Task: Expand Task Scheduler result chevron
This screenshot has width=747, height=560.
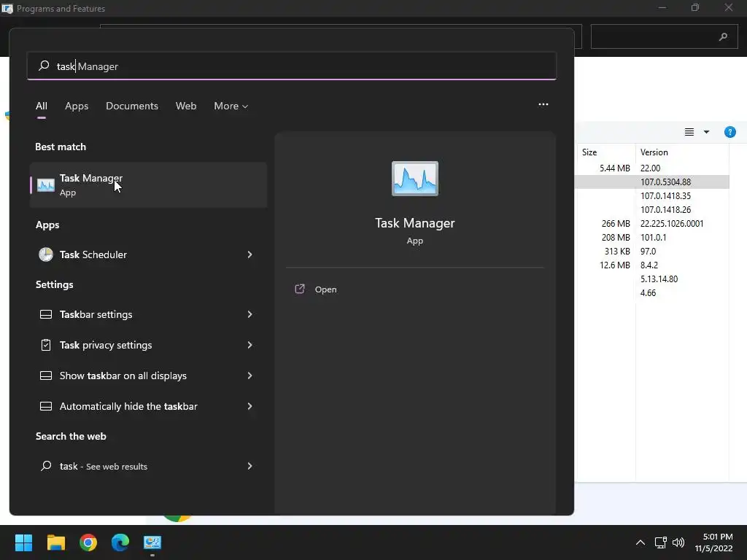Action: point(249,254)
